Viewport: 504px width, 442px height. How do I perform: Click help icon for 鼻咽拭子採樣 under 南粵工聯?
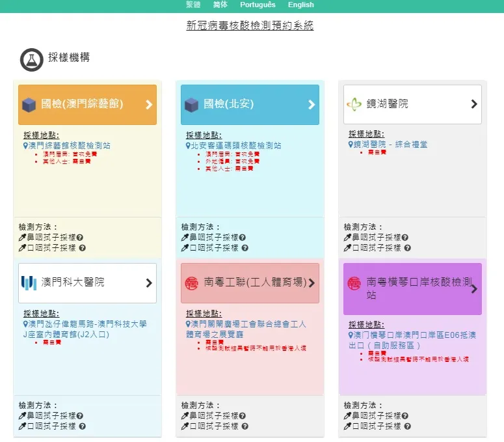pos(243,416)
